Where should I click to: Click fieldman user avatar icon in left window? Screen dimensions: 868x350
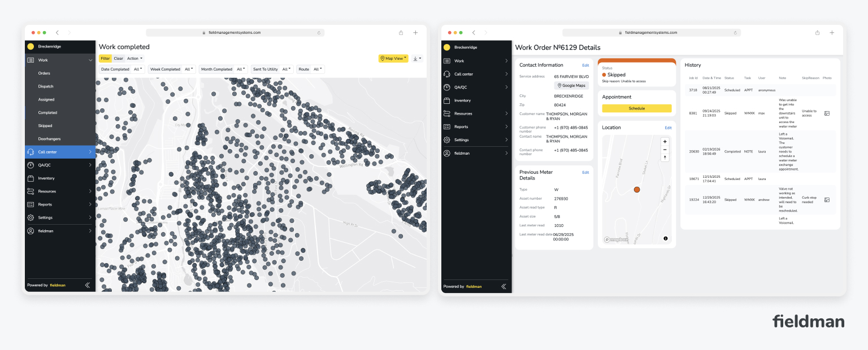pyautogui.click(x=31, y=231)
